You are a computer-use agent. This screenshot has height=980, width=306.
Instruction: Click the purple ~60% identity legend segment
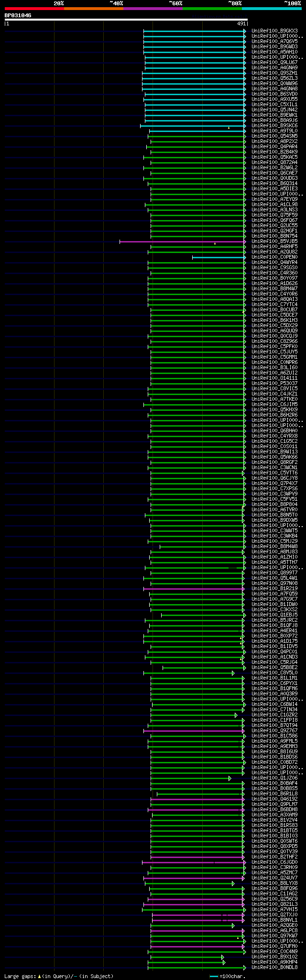click(153, 9)
